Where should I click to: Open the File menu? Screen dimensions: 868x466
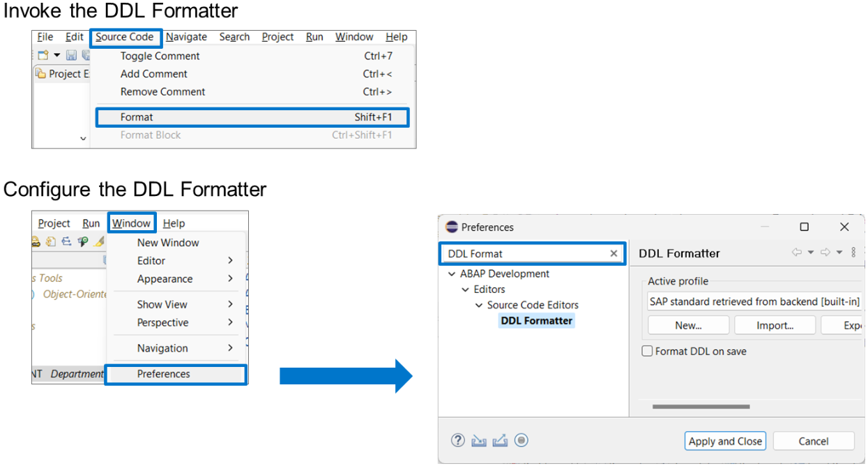pos(45,37)
